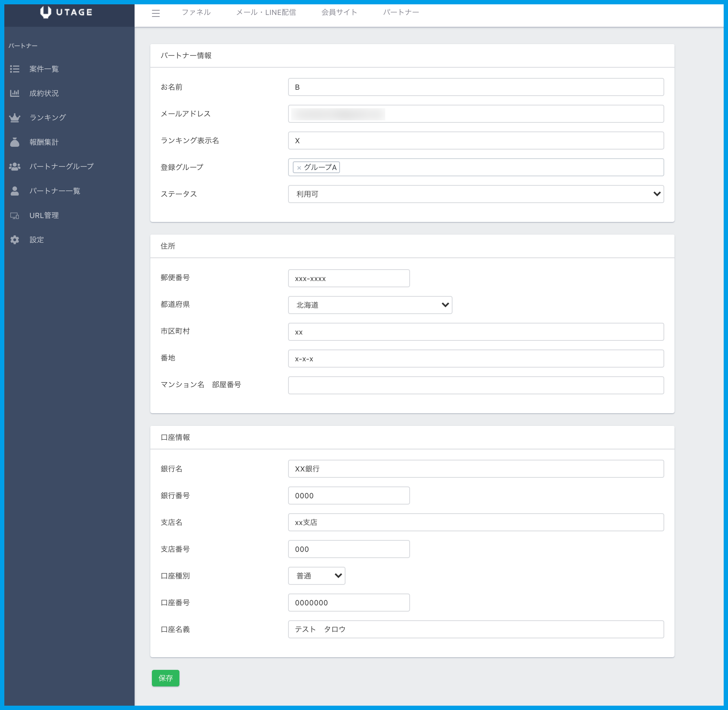Viewport: 728px width, 710px height.
Task: Open the URL管理 monitor icon
Action: [x=15, y=216]
